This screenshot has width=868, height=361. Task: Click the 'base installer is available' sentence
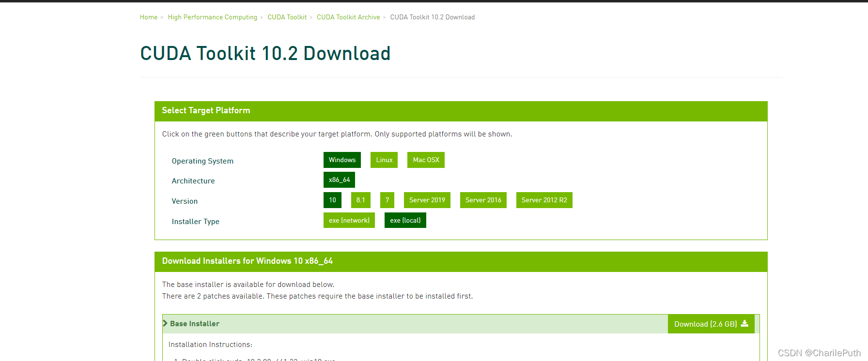click(x=248, y=285)
